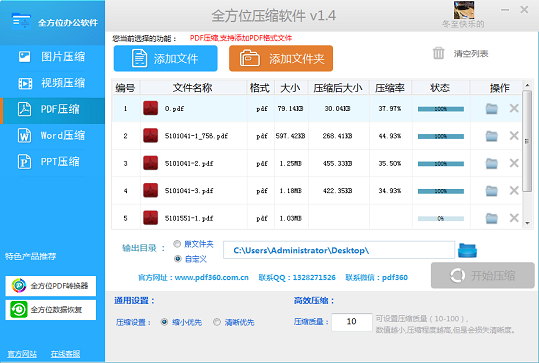Image resolution: width=539 pixels, height=363 pixels.
Task: Open 全方位数据恢复 product recommendation
Action: 51,310
